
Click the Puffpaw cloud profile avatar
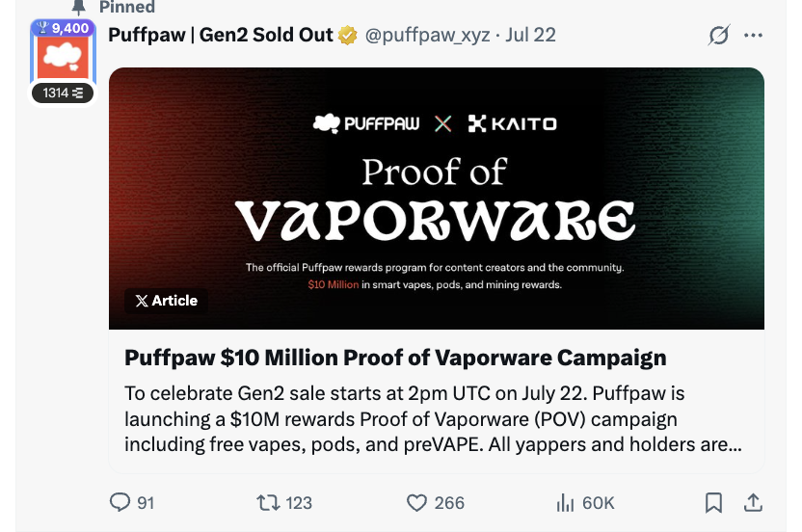[x=63, y=56]
